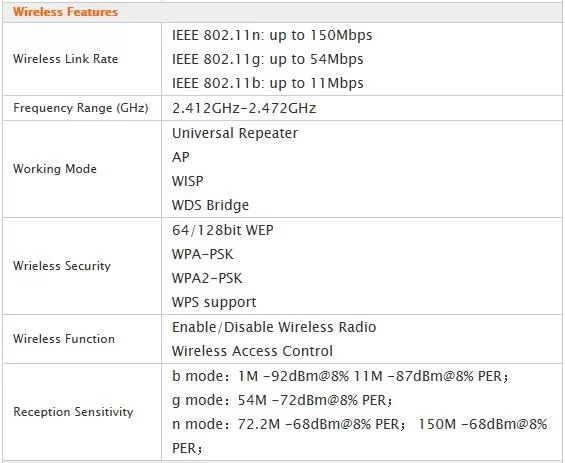Click the WDS Bridge entry
This screenshot has width=565, height=463.
click(x=210, y=205)
